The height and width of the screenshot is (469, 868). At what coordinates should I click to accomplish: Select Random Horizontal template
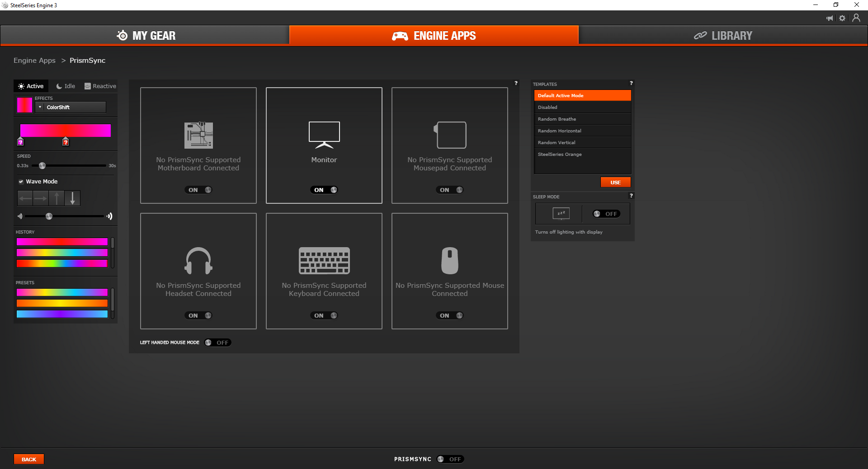[582, 131]
